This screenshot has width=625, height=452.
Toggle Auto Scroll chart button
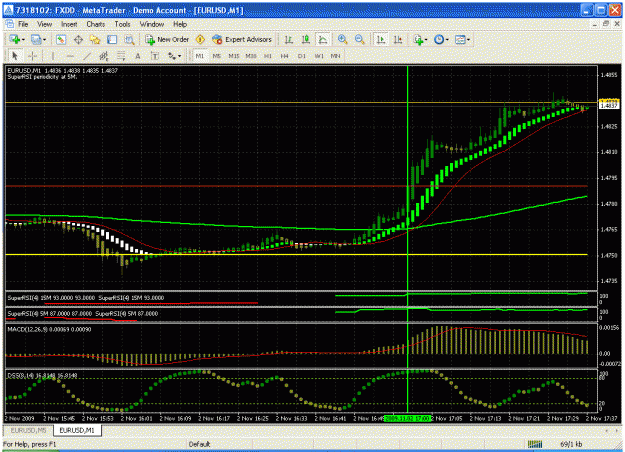click(x=381, y=39)
